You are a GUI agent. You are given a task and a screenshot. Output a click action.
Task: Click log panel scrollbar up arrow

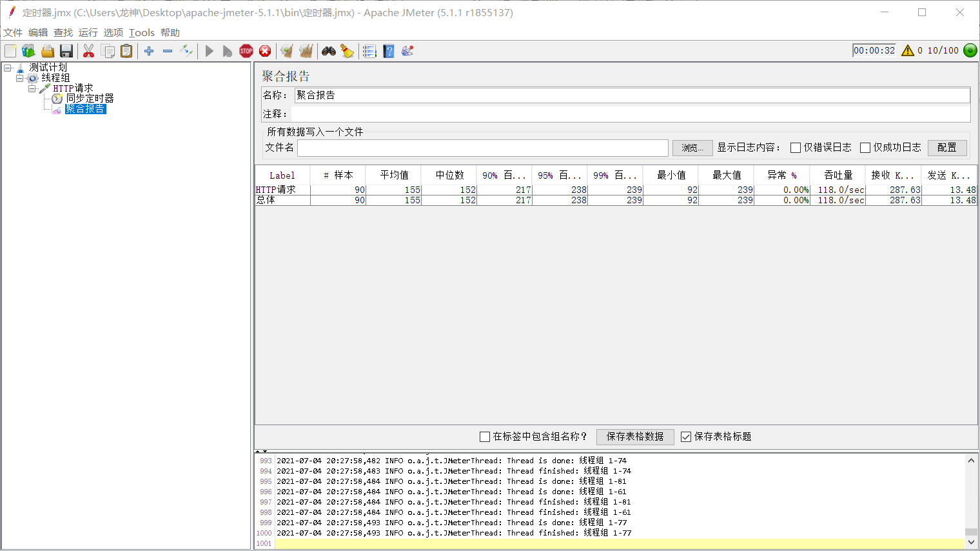tap(971, 461)
